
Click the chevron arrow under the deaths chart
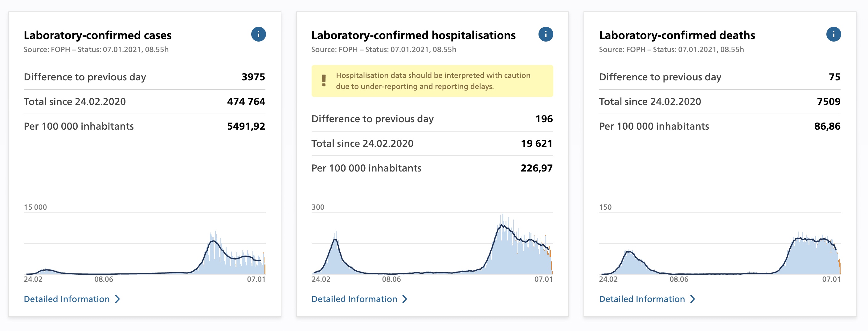[692, 299]
